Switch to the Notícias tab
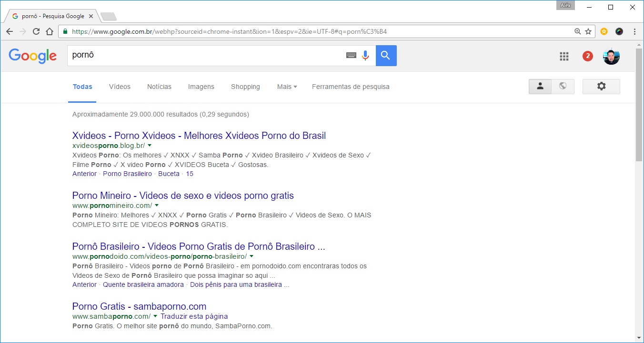Screen dimensions: 644x343 (x=159, y=87)
